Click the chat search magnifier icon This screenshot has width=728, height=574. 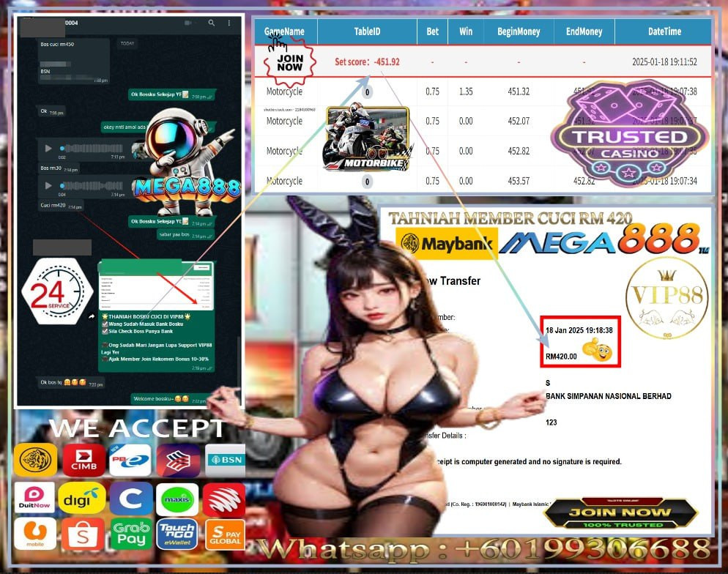point(211,23)
